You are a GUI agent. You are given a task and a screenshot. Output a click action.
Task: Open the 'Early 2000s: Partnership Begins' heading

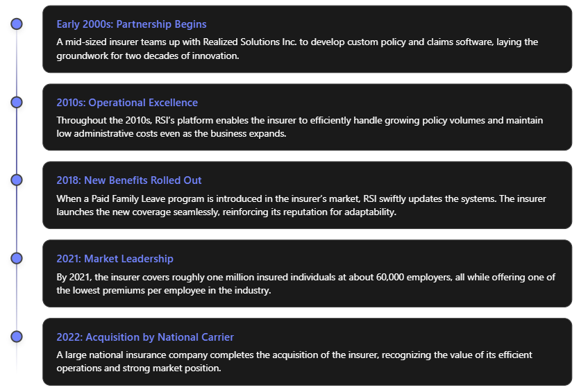131,24
